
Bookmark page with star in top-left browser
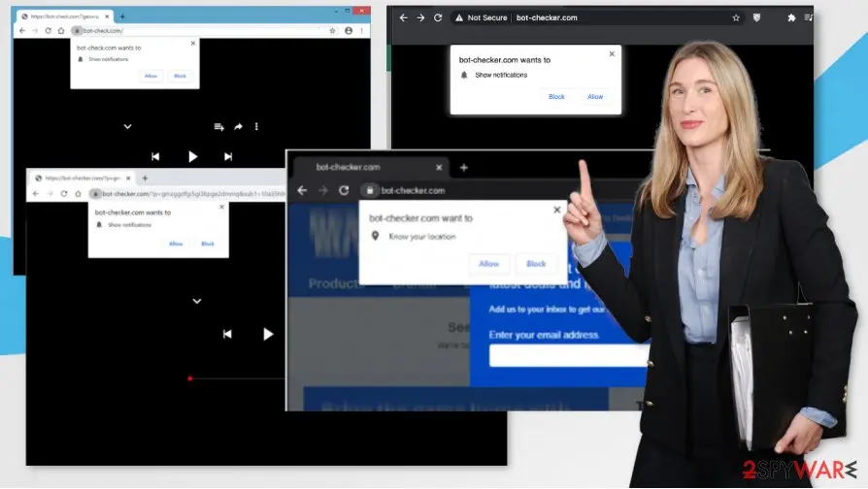[x=332, y=30]
